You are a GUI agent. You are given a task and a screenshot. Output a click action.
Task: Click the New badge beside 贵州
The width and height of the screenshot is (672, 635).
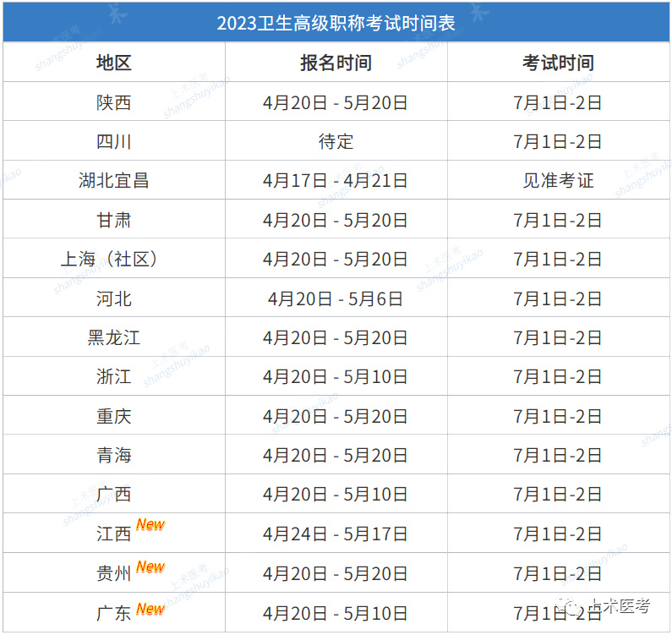150,567
